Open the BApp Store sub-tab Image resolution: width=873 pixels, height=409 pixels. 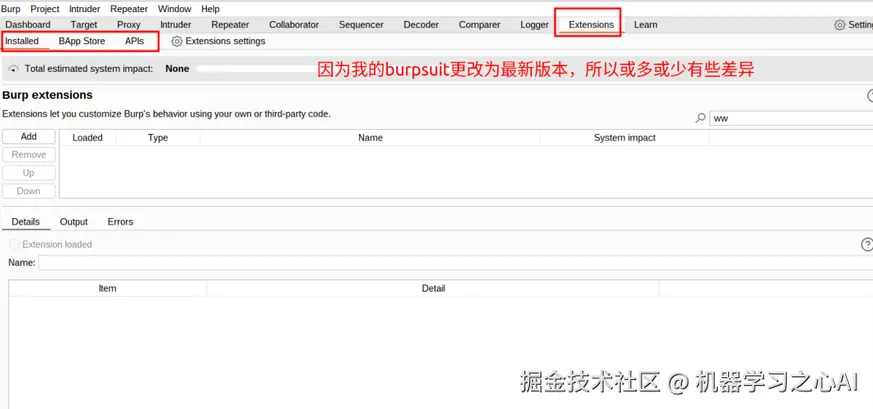[x=82, y=41]
